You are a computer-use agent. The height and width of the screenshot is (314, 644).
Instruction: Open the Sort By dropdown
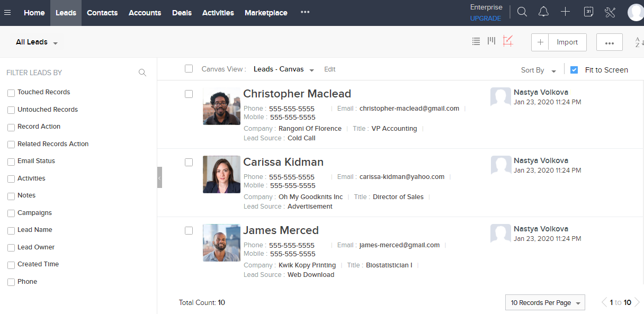pyautogui.click(x=539, y=70)
